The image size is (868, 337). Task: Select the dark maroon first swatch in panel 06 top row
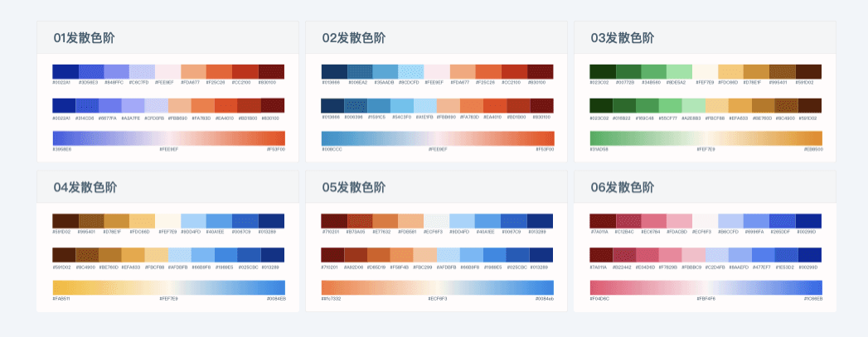pyautogui.click(x=603, y=221)
